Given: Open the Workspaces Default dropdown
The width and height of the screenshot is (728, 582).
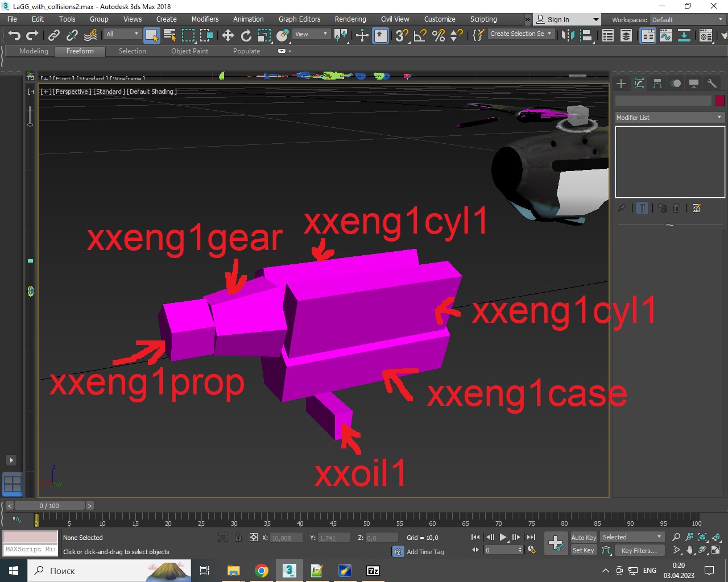Looking at the screenshot, I should click(x=688, y=20).
